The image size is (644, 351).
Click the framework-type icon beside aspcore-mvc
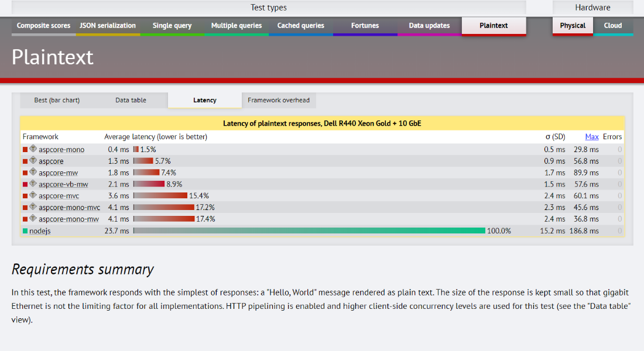tap(33, 195)
